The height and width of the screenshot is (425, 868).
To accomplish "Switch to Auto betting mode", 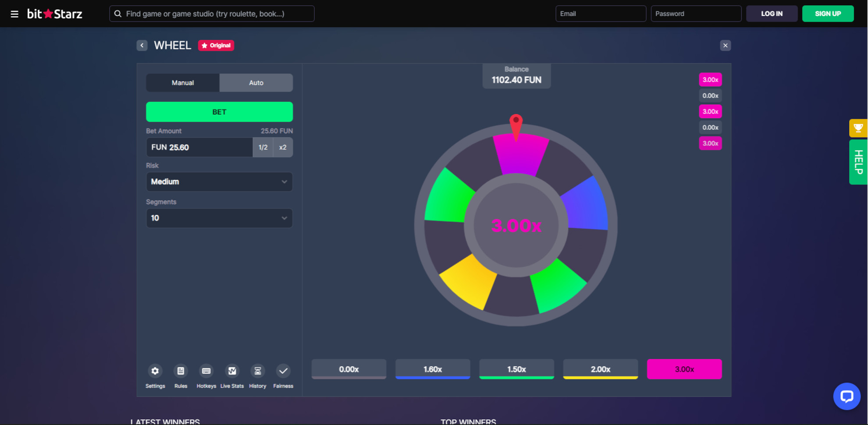I will (x=256, y=83).
